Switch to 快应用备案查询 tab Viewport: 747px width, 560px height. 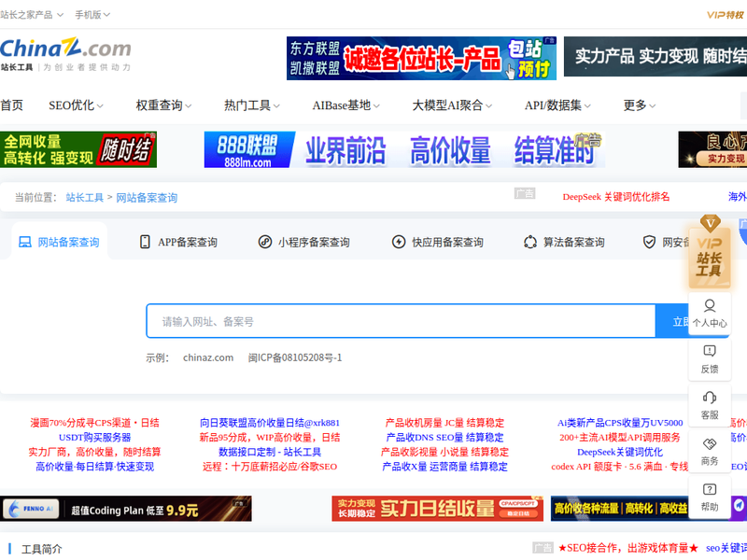click(437, 243)
